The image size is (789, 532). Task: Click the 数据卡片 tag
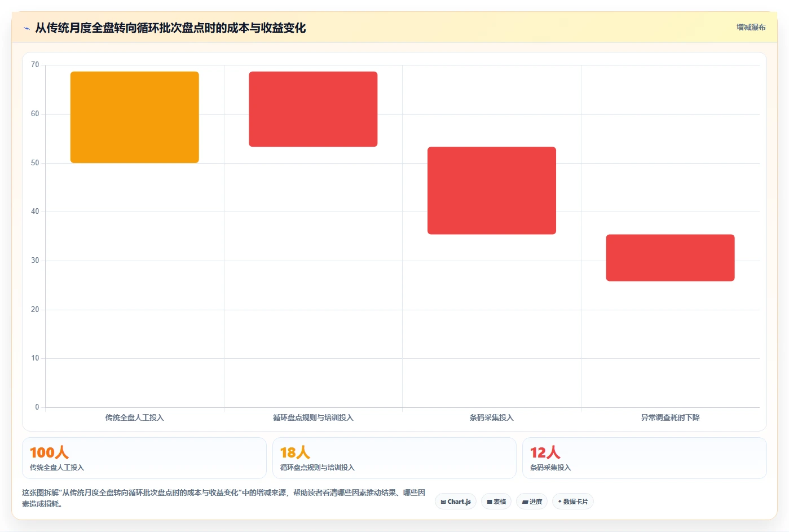point(573,502)
